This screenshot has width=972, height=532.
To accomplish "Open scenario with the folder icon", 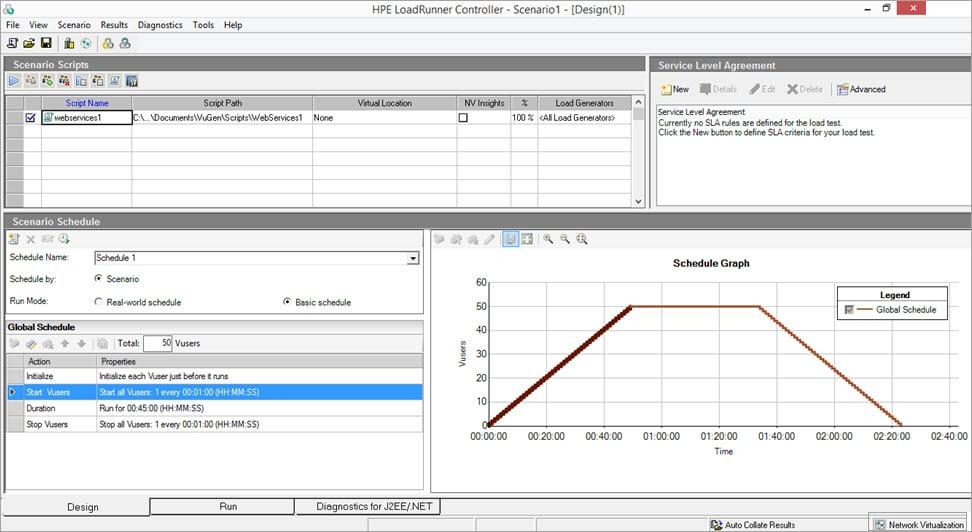I will [x=29, y=43].
